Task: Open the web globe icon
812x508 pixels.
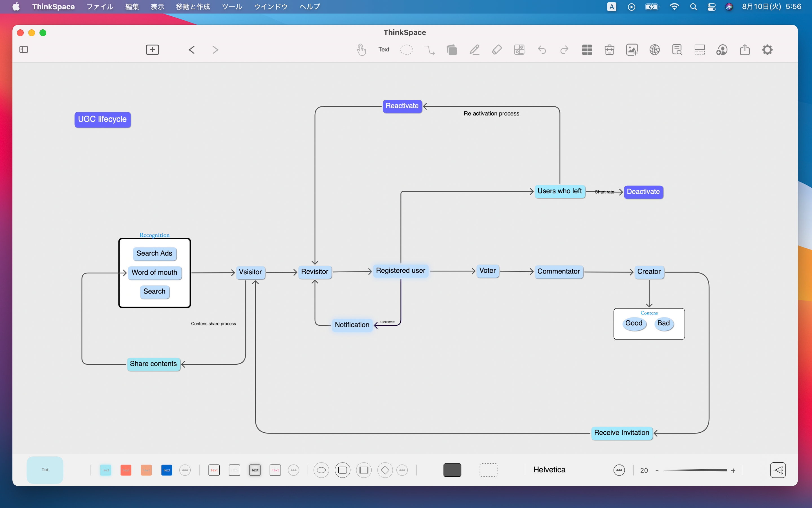Action: tap(654, 50)
